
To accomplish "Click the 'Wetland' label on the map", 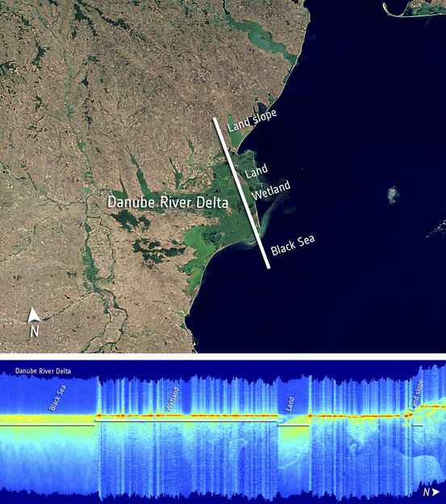I will coord(271,190).
